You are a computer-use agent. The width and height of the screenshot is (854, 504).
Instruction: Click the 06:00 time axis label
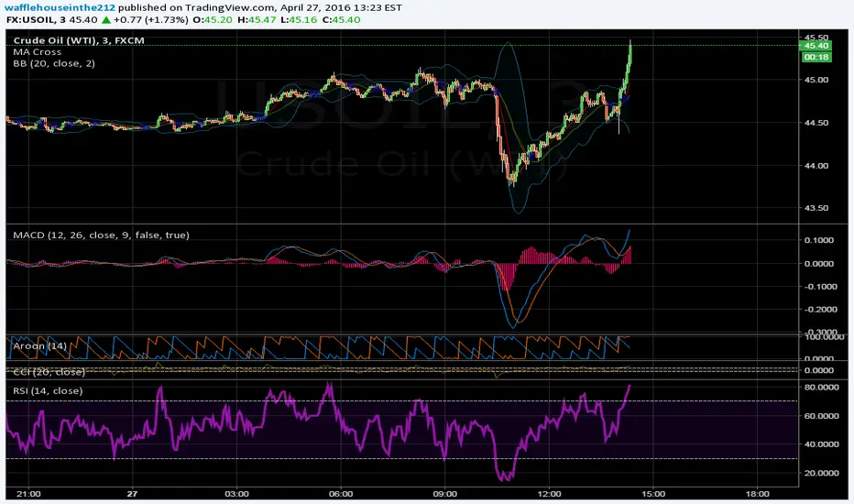coord(341,494)
